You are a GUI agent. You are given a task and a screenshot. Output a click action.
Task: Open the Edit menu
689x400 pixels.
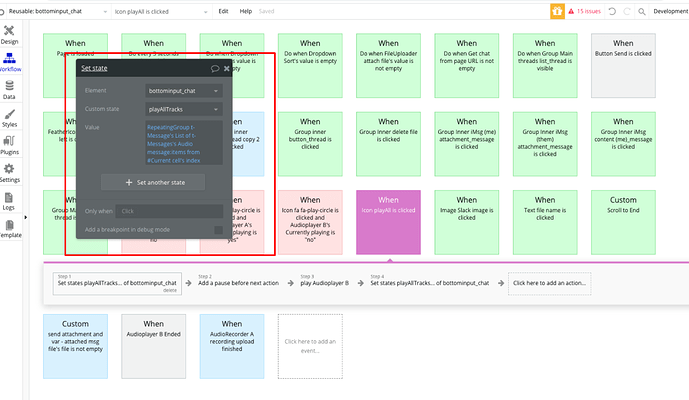(x=223, y=11)
